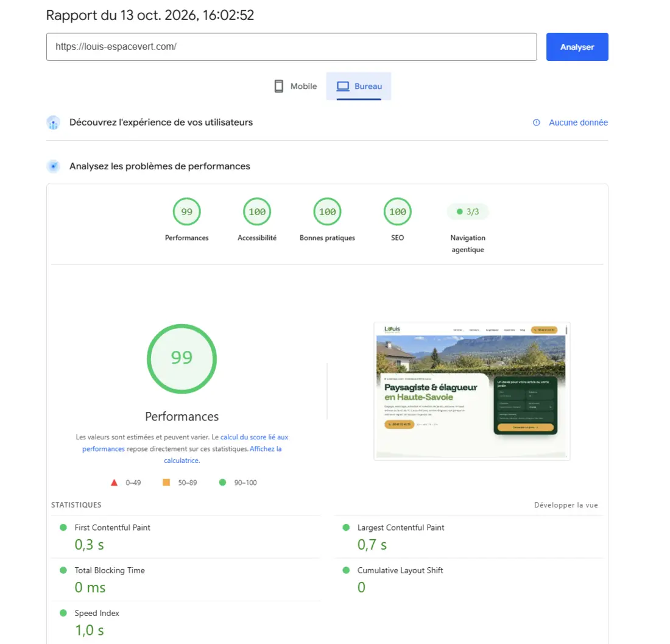Click the 1,0 s value
670x644 pixels.
coord(90,631)
